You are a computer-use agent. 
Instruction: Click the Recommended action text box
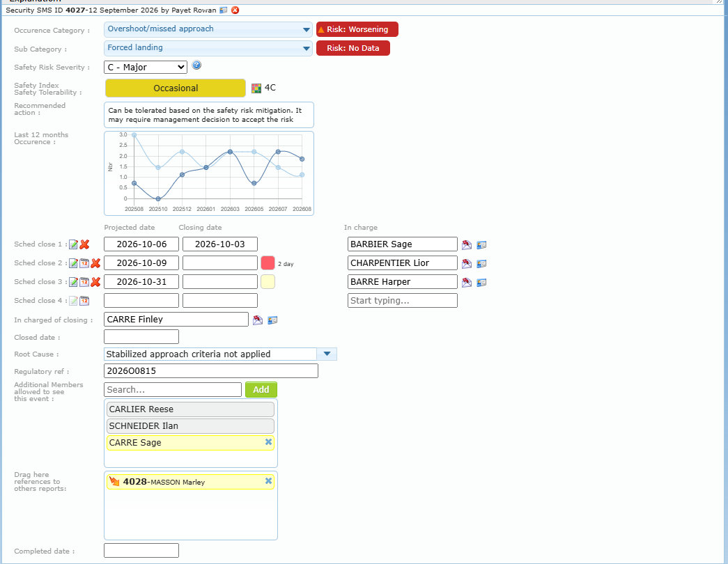pos(209,115)
